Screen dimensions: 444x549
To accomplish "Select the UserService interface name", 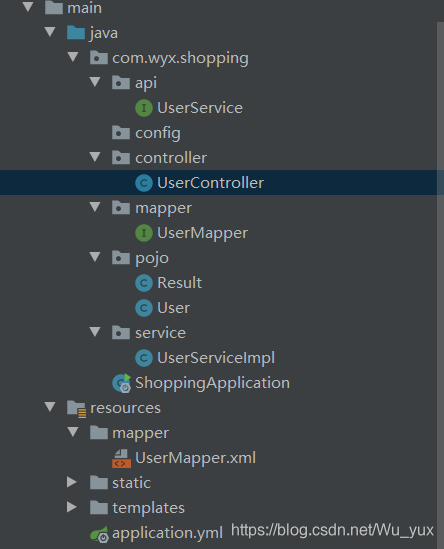I will (x=200, y=108).
